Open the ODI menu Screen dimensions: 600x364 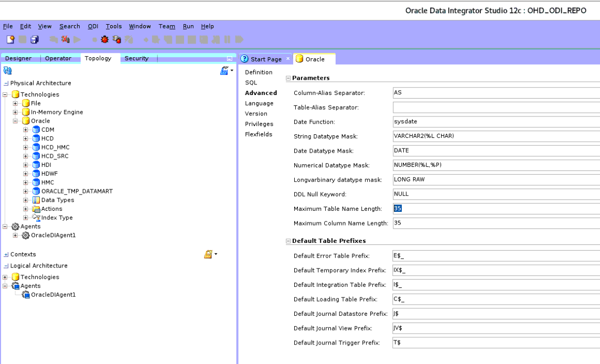point(93,26)
